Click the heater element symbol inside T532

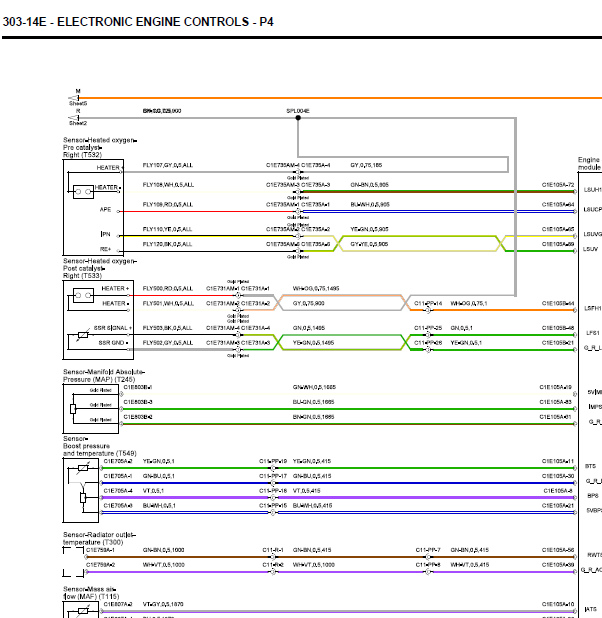pos(84,192)
